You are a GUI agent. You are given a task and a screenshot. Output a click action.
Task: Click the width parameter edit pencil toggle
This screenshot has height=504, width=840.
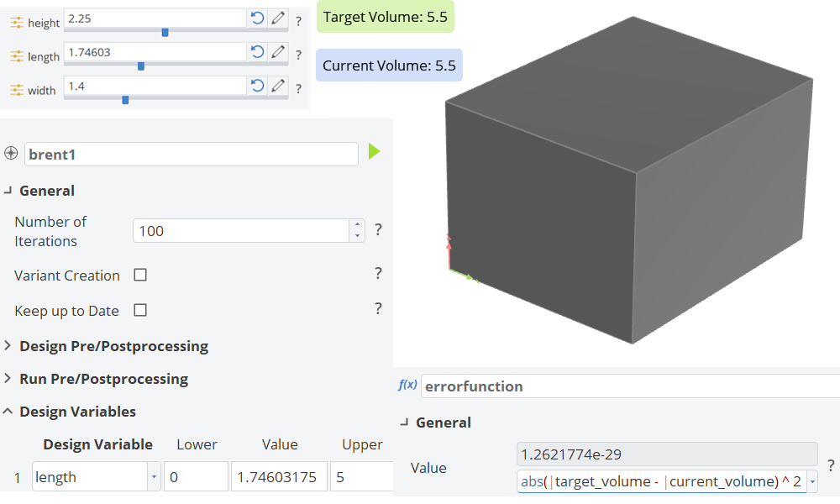click(x=278, y=85)
